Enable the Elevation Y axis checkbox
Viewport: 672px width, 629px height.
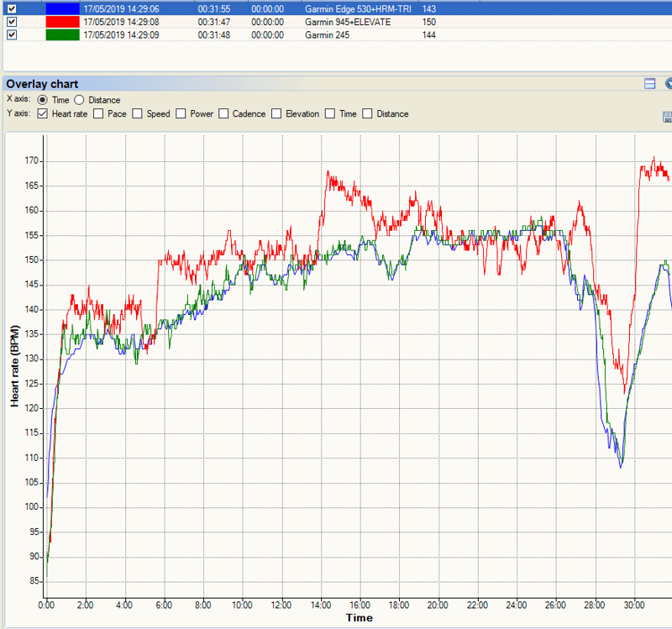[x=276, y=113]
